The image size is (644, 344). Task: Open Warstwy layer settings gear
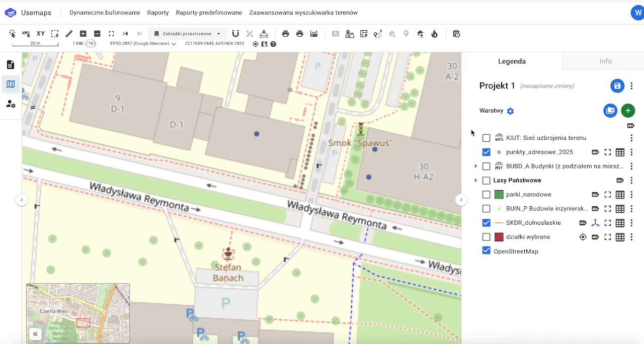[510, 111]
